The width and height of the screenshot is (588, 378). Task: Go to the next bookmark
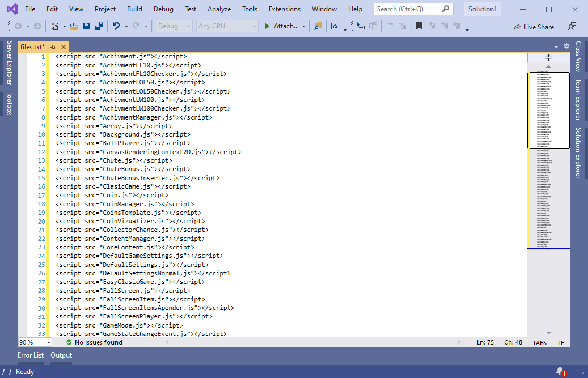click(x=445, y=26)
